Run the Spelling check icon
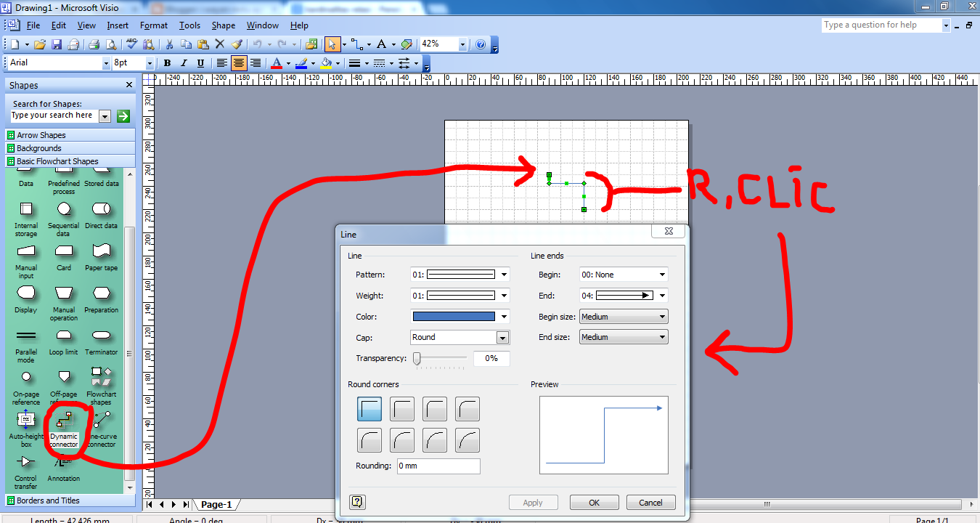 coord(131,44)
